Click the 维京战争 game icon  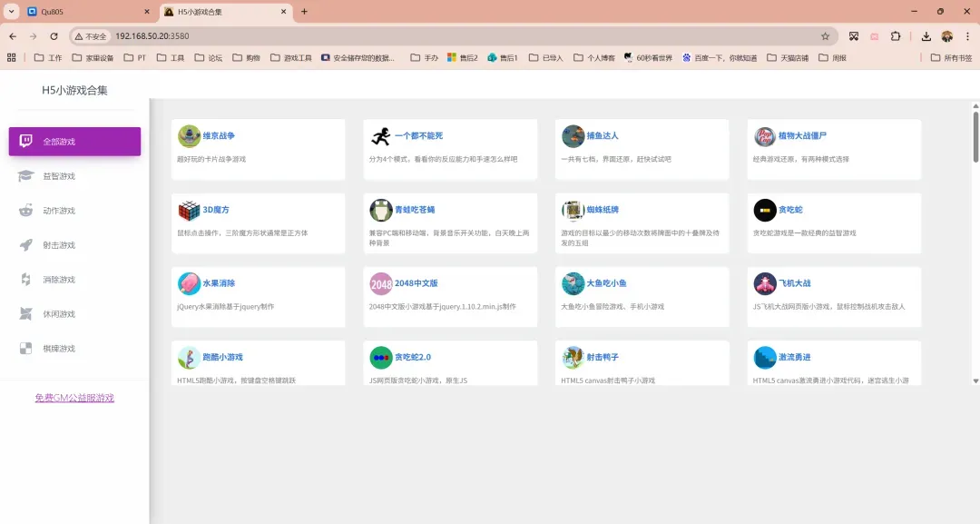coord(189,136)
